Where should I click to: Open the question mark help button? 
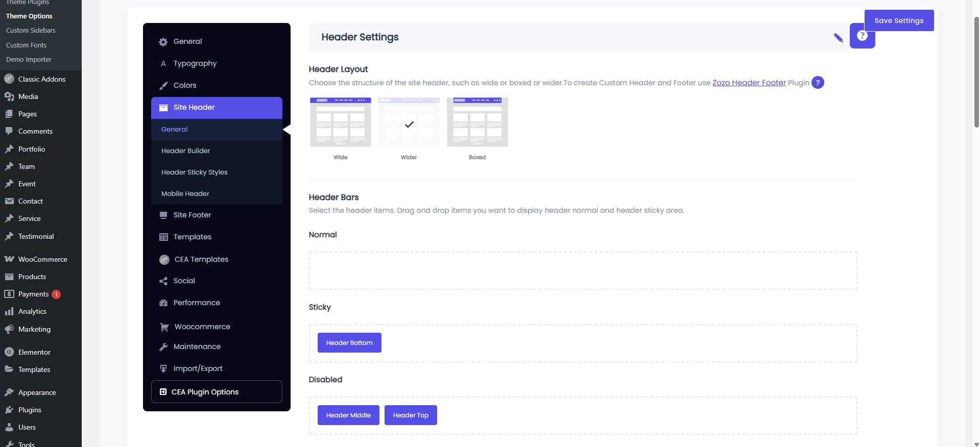coord(862,36)
